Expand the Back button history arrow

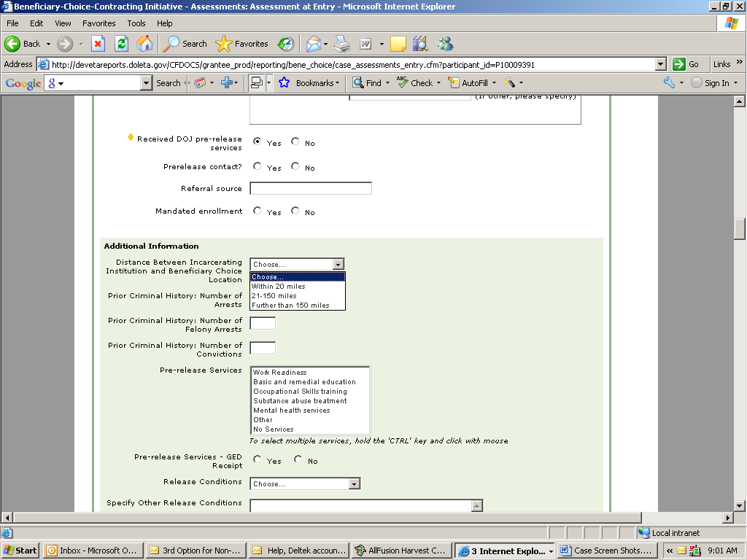48,44
